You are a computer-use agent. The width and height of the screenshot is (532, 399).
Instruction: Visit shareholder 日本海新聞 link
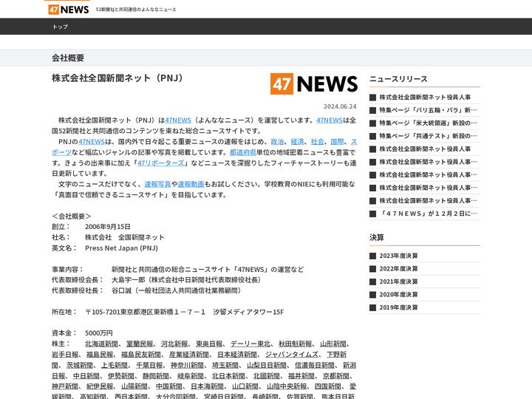coord(208,386)
